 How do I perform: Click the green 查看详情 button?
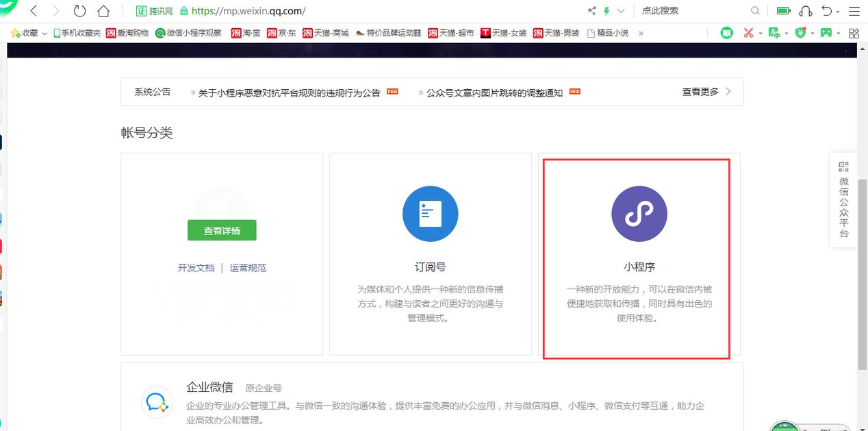(x=222, y=230)
